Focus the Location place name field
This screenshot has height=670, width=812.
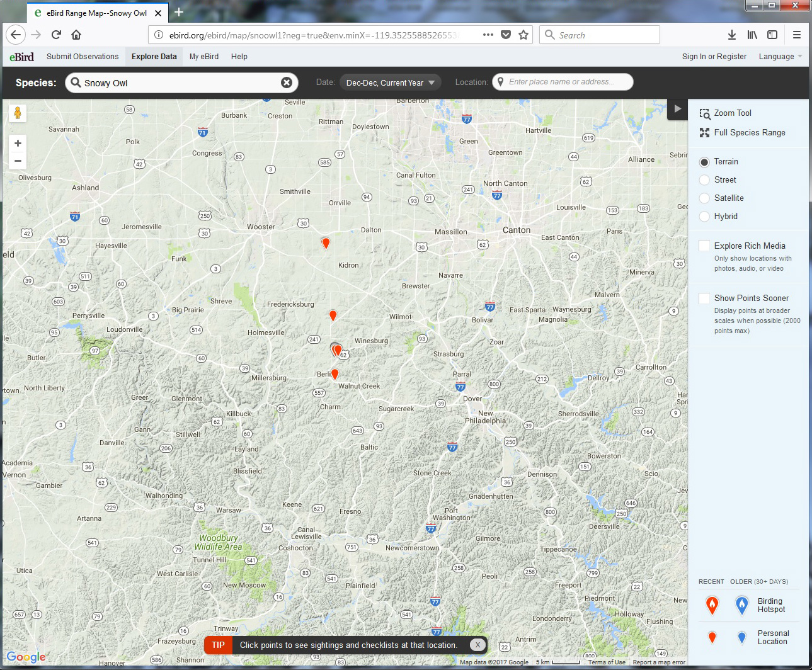pyautogui.click(x=563, y=82)
